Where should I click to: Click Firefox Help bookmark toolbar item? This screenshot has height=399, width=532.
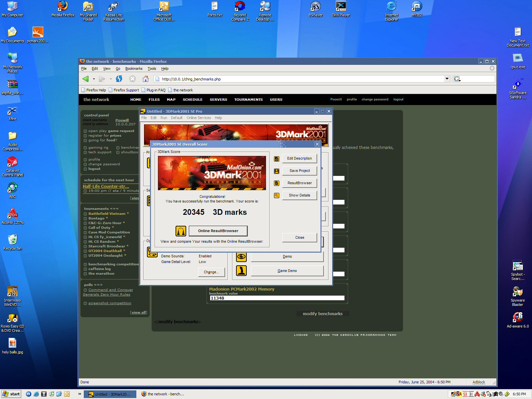[x=93, y=90]
